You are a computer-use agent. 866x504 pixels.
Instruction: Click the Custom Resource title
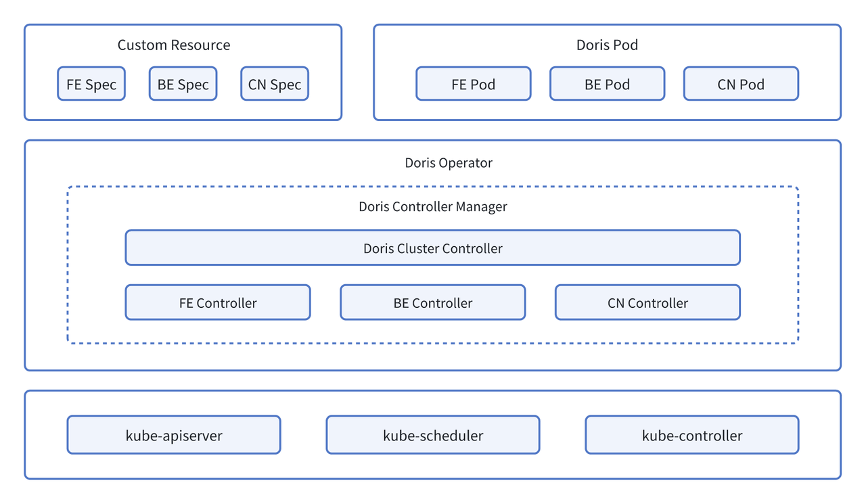tap(174, 45)
